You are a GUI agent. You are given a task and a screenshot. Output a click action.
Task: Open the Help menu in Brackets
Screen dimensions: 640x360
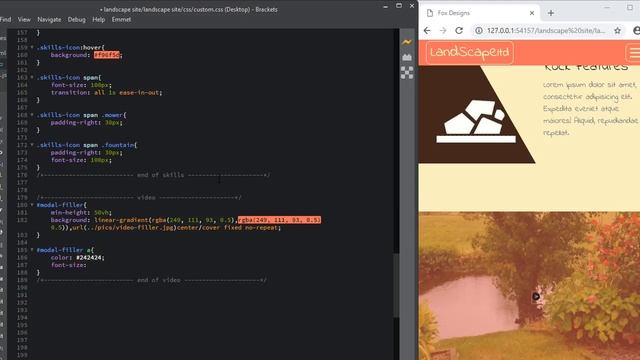click(98, 19)
